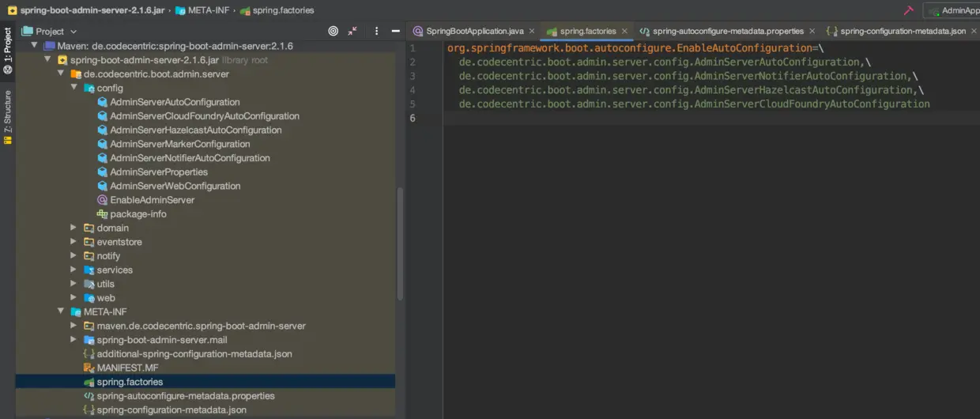Click the locate/select opened file target icon
This screenshot has width=980, height=419.
(333, 31)
